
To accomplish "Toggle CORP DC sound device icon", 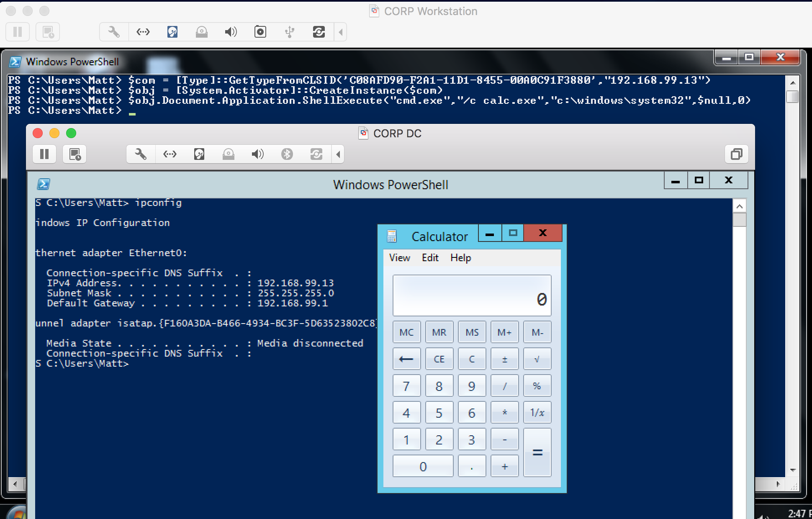I will tap(257, 154).
